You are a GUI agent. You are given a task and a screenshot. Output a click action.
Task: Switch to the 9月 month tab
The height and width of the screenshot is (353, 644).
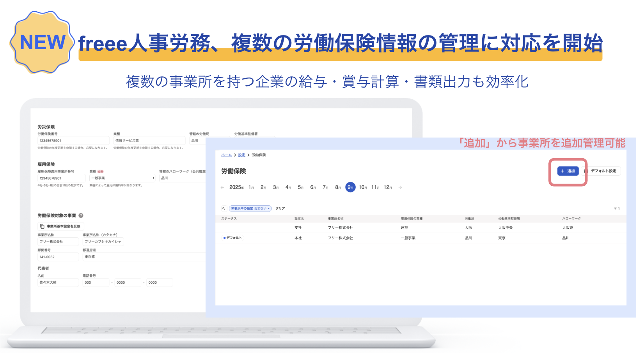[350, 187]
